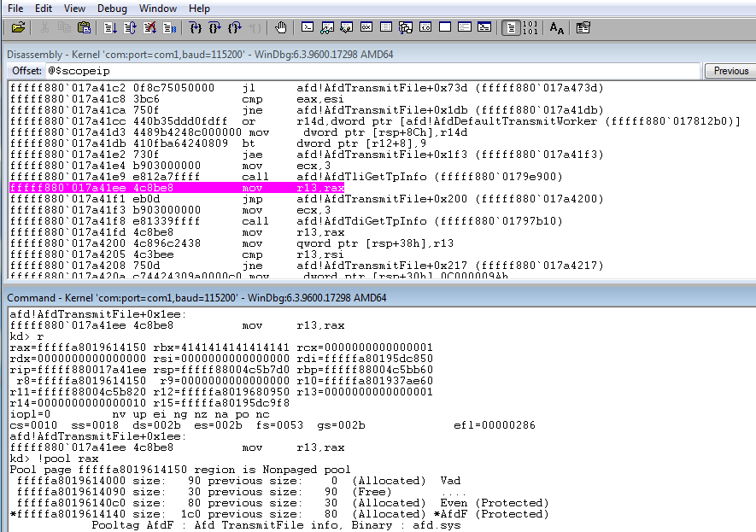
Task: Open the Debug menu
Action: pyautogui.click(x=112, y=8)
